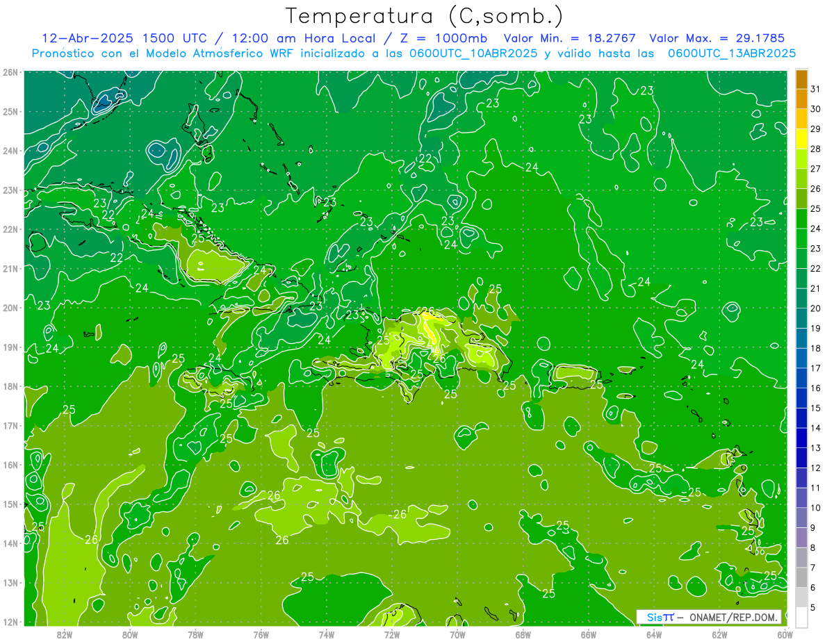
Task: Click the latitude label "18N"
Action: point(10,386)
